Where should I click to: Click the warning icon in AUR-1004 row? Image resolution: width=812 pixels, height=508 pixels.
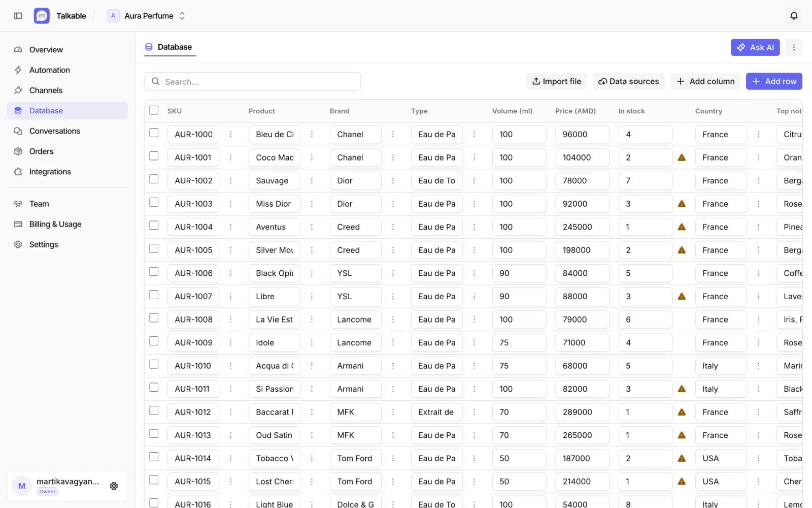[682, 227]
